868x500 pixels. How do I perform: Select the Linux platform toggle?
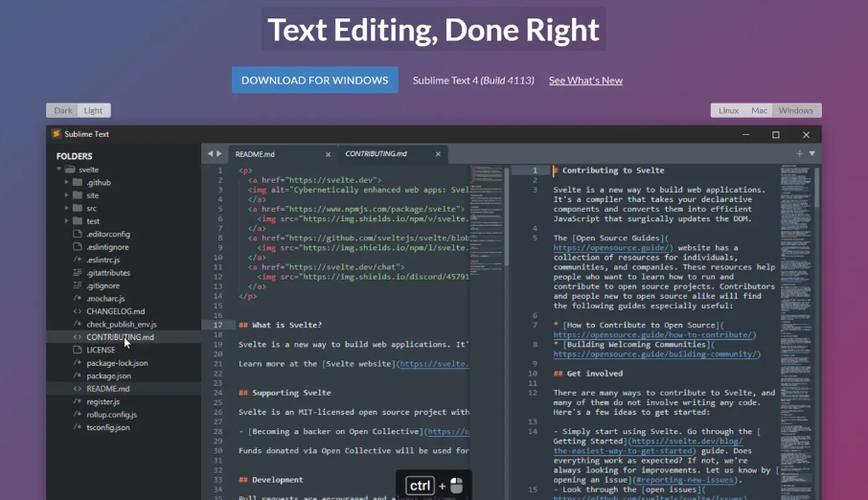(x=728, y=111)
